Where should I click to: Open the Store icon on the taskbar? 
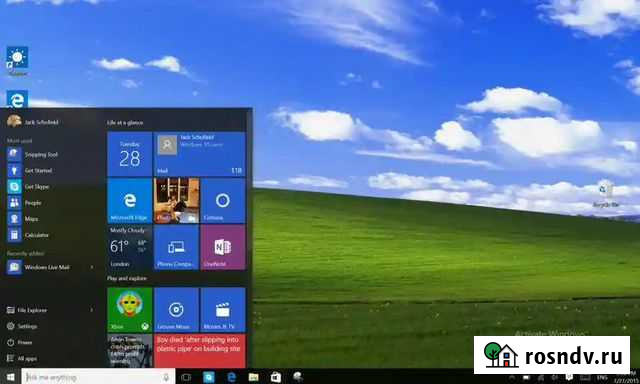coord(276,377)
